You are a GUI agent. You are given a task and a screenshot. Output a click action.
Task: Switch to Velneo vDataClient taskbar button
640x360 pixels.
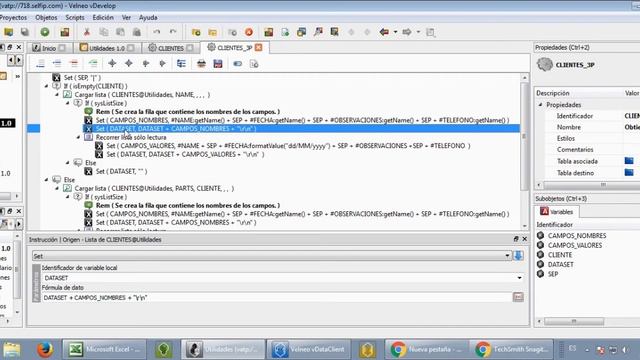pos(309,349)
